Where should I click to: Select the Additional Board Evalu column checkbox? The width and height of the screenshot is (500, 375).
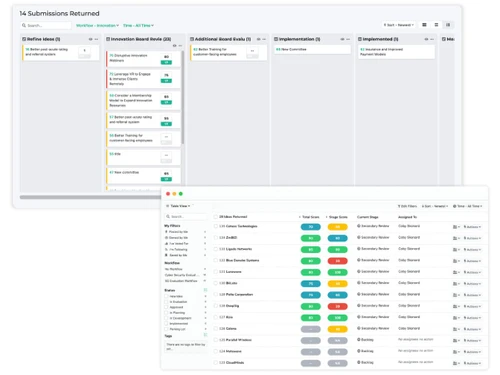pos(192,39)
